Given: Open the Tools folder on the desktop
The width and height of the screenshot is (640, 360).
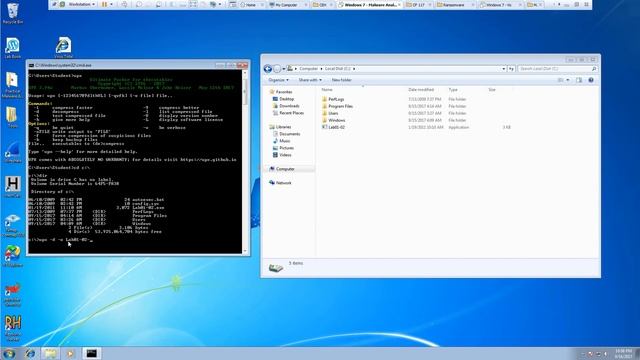Looking at the screenshot, I should 12,117.
